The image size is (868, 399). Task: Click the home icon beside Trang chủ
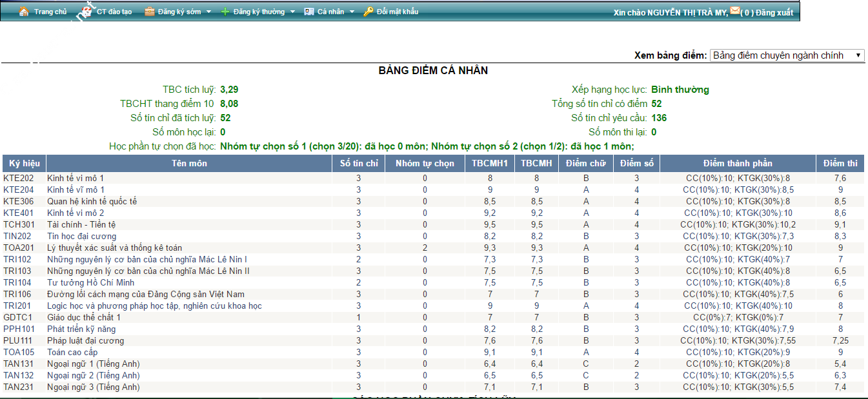tap(24, 12)
